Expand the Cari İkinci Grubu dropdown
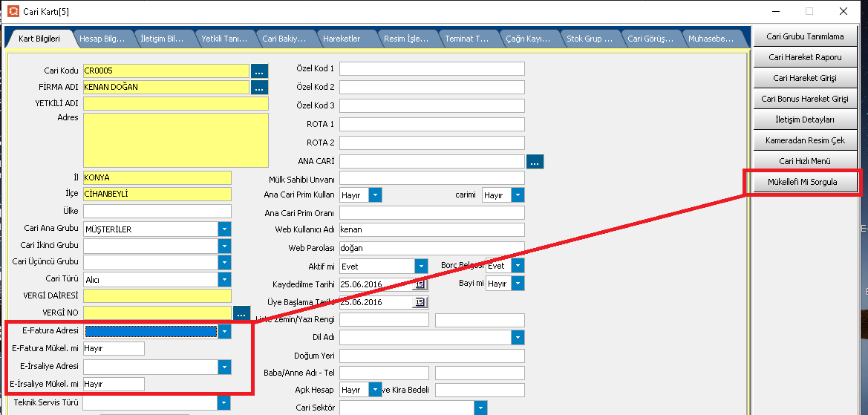The height and width of the screenshot is (415, 868). point(224,246)
